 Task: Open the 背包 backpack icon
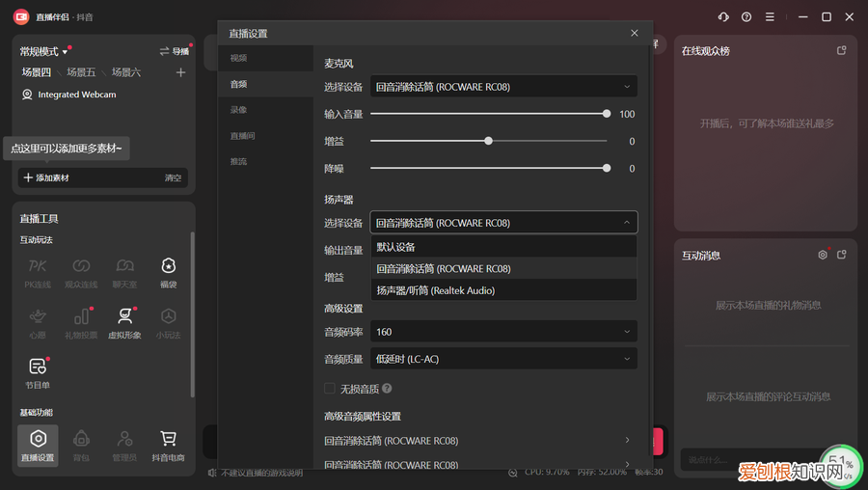(81, 446)
